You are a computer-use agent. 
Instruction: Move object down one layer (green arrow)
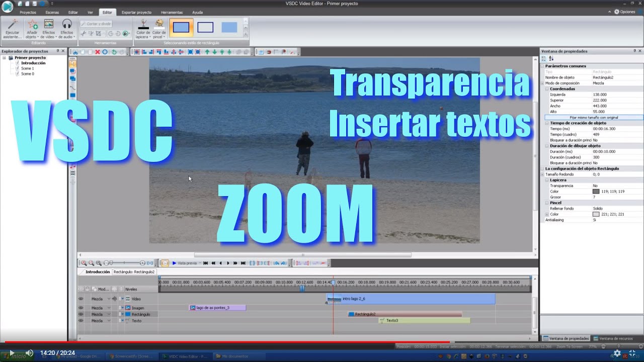215,52
